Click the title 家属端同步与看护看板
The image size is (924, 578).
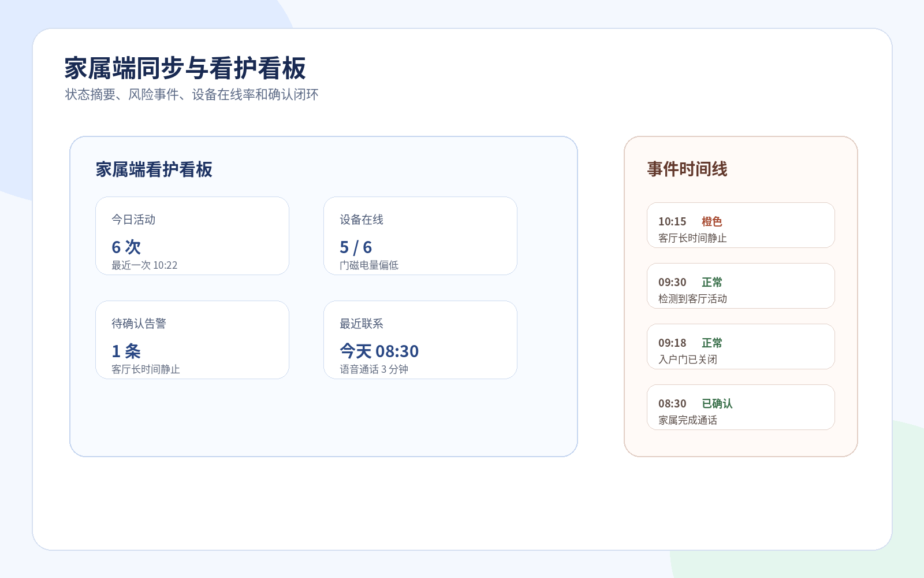(185, 68)
